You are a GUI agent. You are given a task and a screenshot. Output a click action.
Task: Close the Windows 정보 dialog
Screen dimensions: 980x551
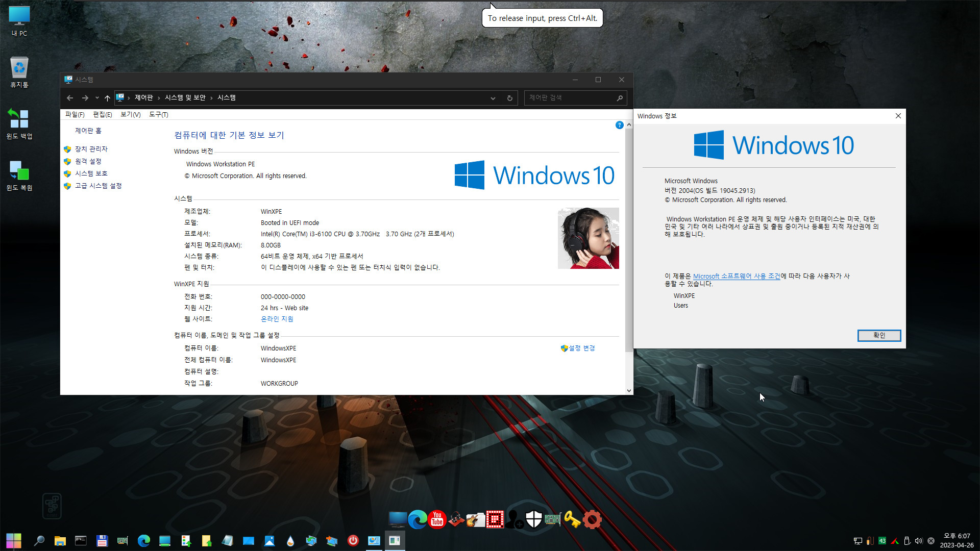[x=898, y=116]
